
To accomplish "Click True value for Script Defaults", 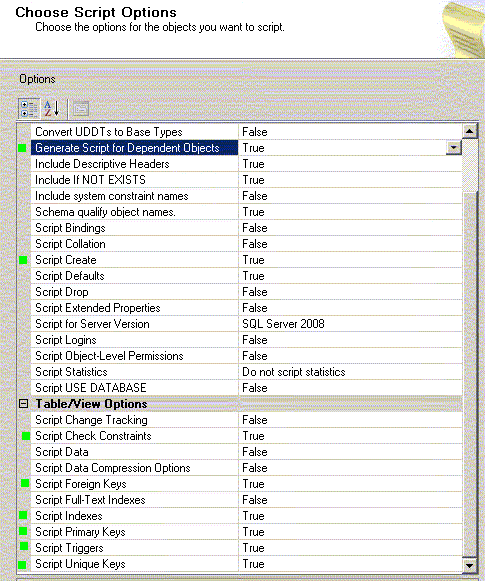I will click(x=253, y=276).
